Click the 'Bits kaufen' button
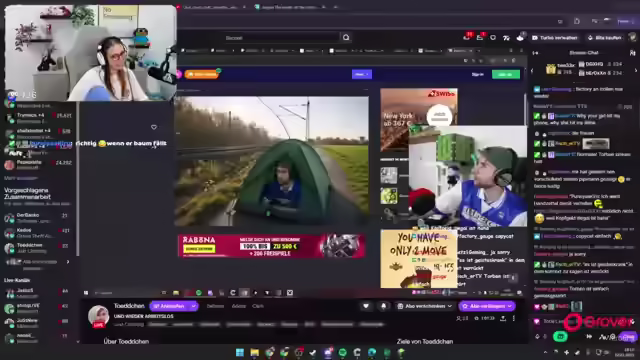The height and width of the screenshot is (360, 640). click(x=605, y=38)
